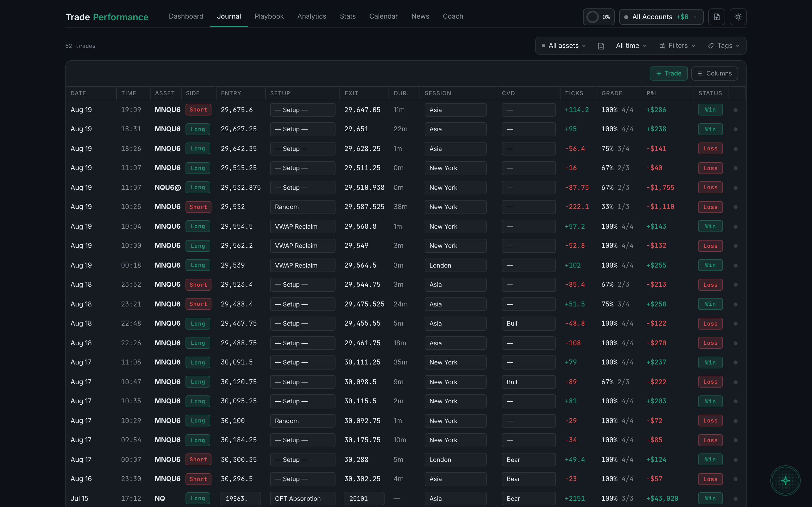Click the circular 0% progress ring
The width and height of the screenshot is (812, 507).
click(x=593, y=17)
